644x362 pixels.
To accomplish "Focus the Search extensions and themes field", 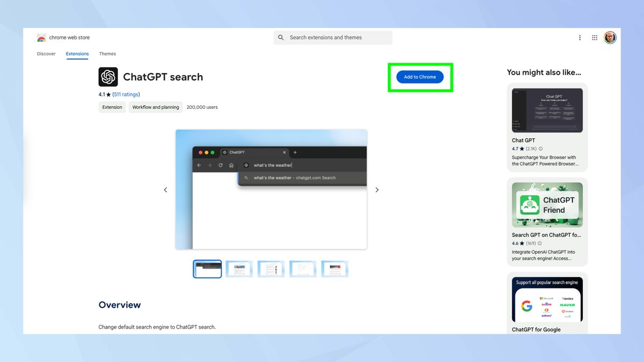I will click(333, 38).
